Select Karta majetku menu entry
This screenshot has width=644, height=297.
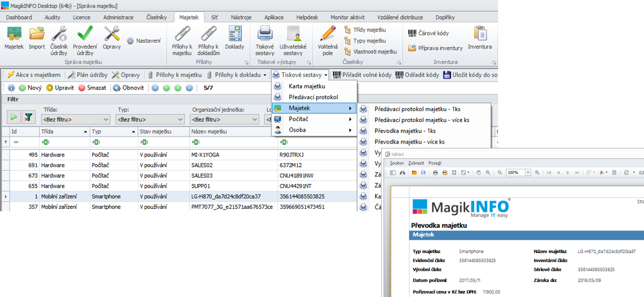(x=314, y=86)
